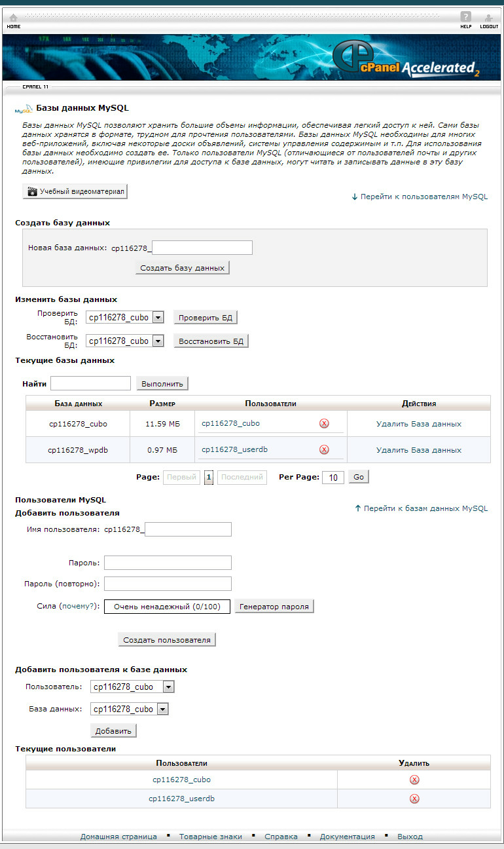Click the Добавить button
This screenshot has width=504, height=849.
[x=113, y=730]
